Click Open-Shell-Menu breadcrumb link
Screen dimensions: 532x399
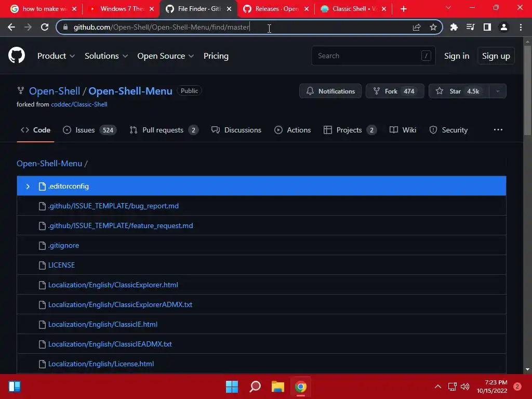49,164
